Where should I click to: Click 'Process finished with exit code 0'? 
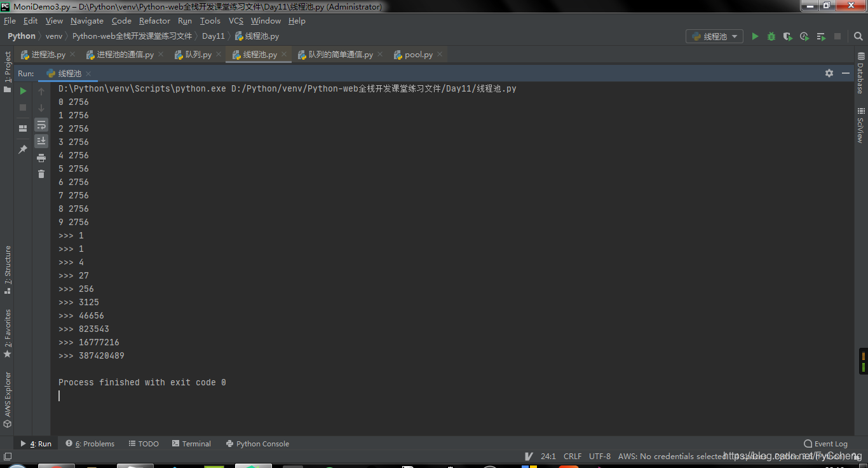click(x=142, y=383)
